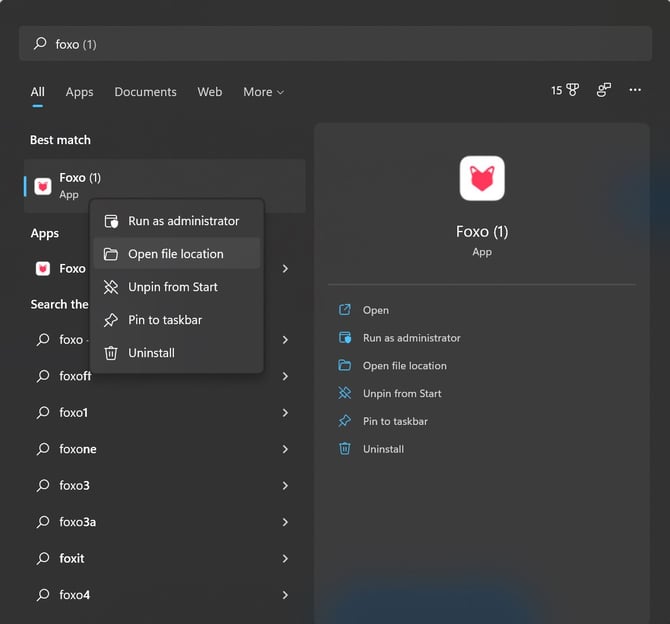Click Uninstall in the right pane
Viewport: 670px width, 624px height.
click(383, 449)
